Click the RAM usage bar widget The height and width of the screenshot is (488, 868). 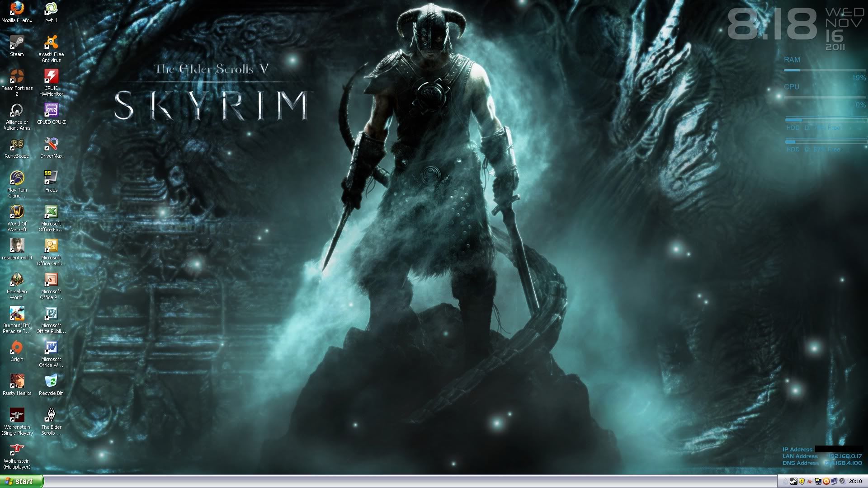[x=825, y=70]
